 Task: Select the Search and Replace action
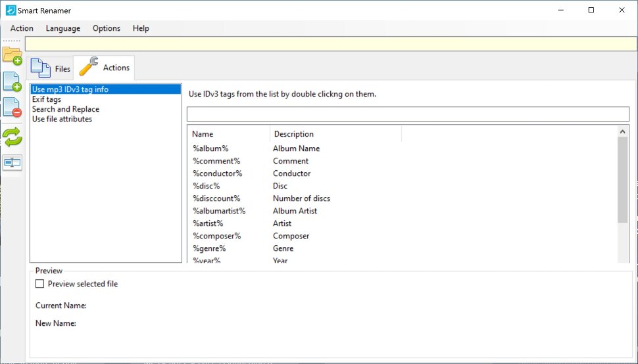(106, 109)
